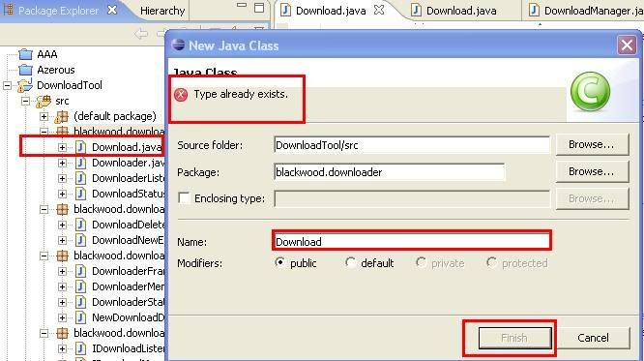Collapse the package above IDownloadListe
This screenshot has width=644, height=361.
[x=44, y=333]
